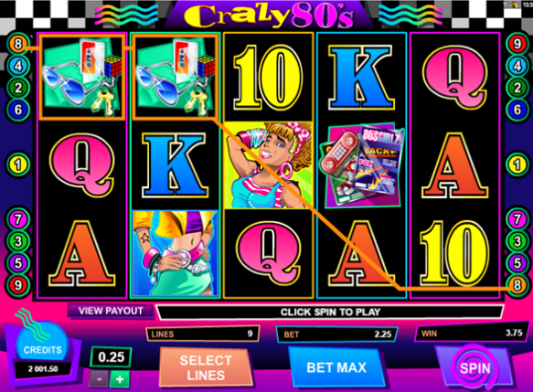Screen dimensions: 533x392
Task: Click the LINES counter display
Action: point(203,334)
